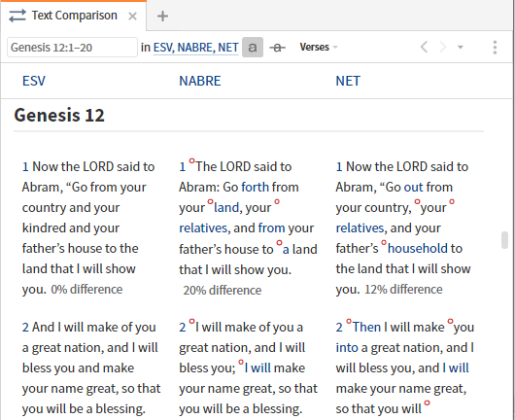Click verse number 2 in NABRE column
The width and height of the screenshot is (515, 420).
(183, 328)
